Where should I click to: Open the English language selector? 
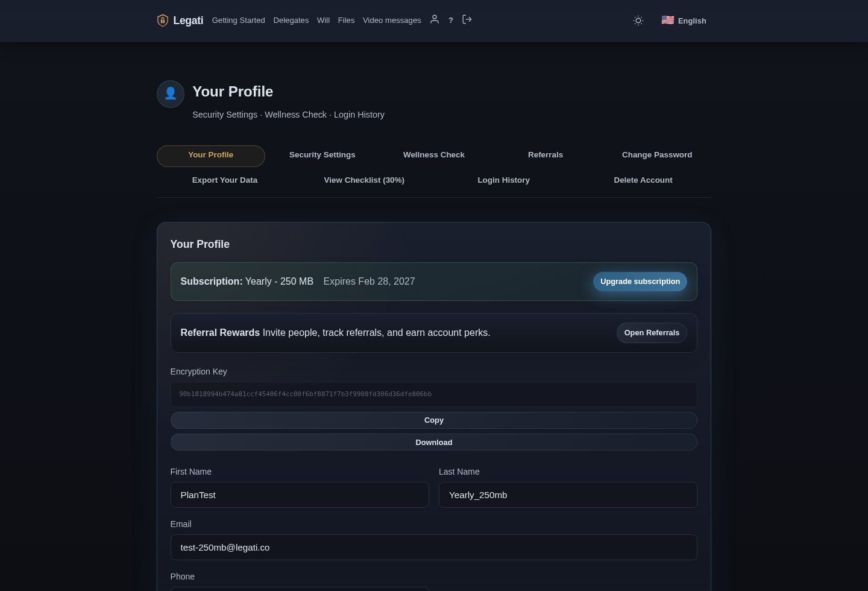[684, 21]
